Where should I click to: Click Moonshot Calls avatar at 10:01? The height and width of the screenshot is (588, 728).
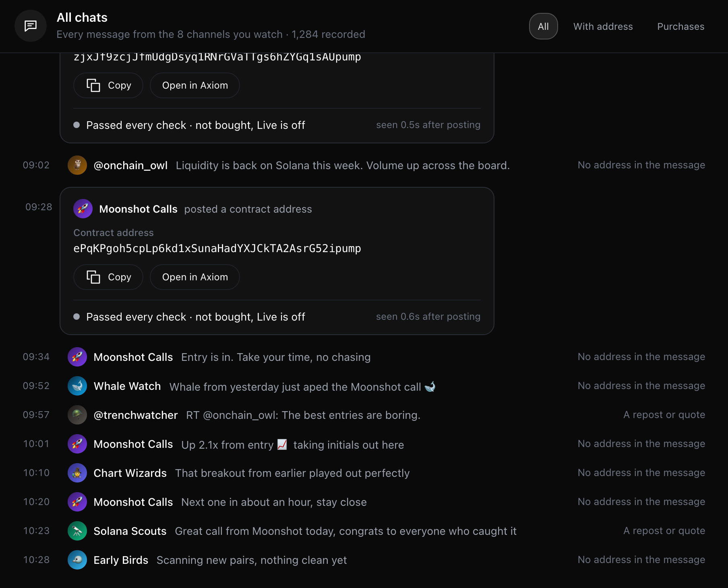pos(77,444)
